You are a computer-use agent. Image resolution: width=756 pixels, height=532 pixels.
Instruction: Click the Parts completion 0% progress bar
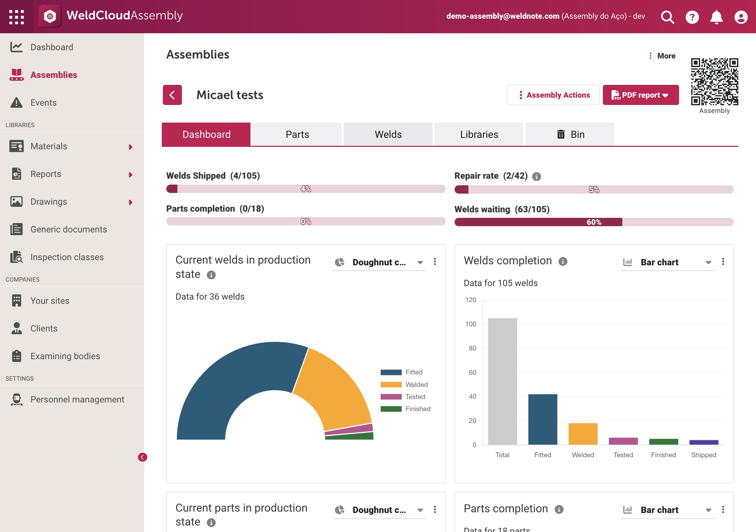click(x=306, y=221)
